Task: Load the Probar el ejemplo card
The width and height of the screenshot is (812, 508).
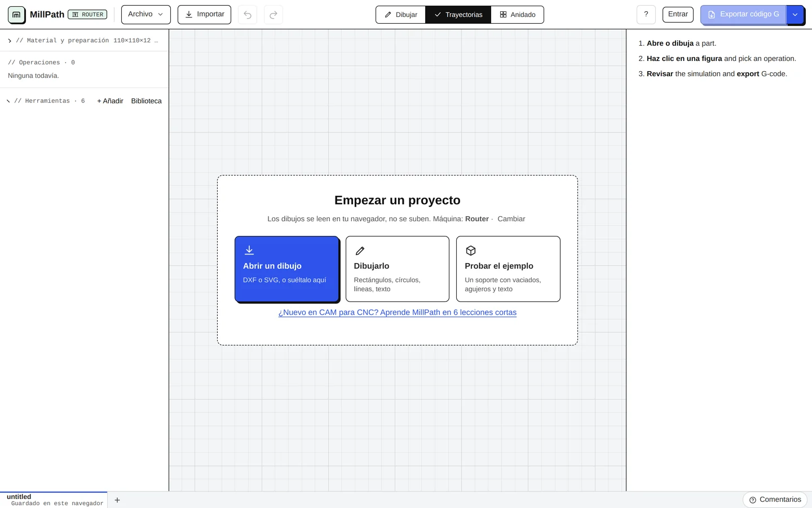Action: pos(508,269)
